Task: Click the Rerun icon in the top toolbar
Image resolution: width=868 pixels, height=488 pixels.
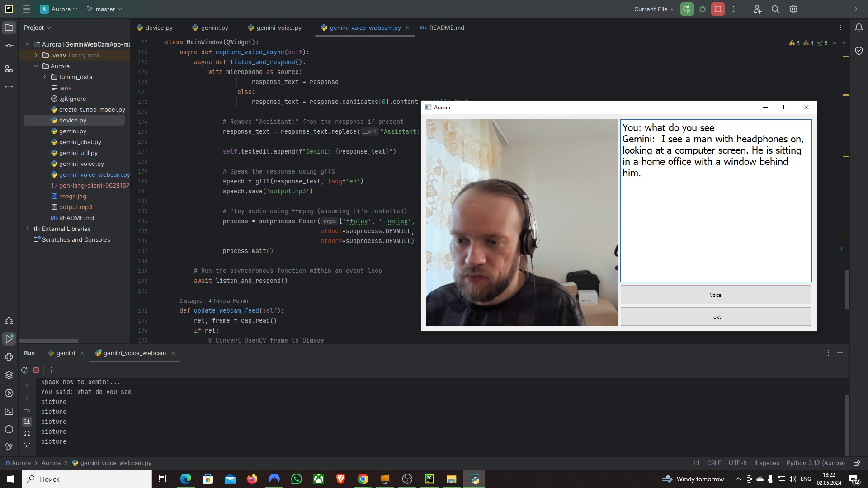Action: pyautogui.click(x=687, y=9)
